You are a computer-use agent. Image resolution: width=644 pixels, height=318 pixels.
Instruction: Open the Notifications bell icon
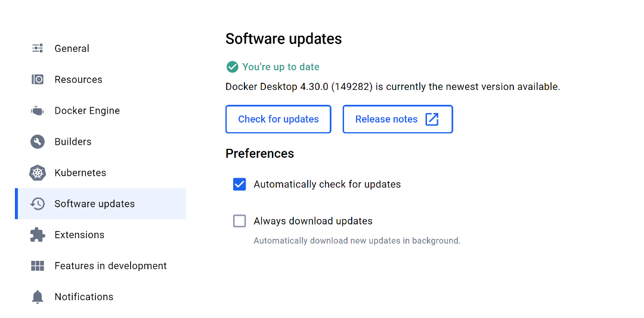coord(38,297)
